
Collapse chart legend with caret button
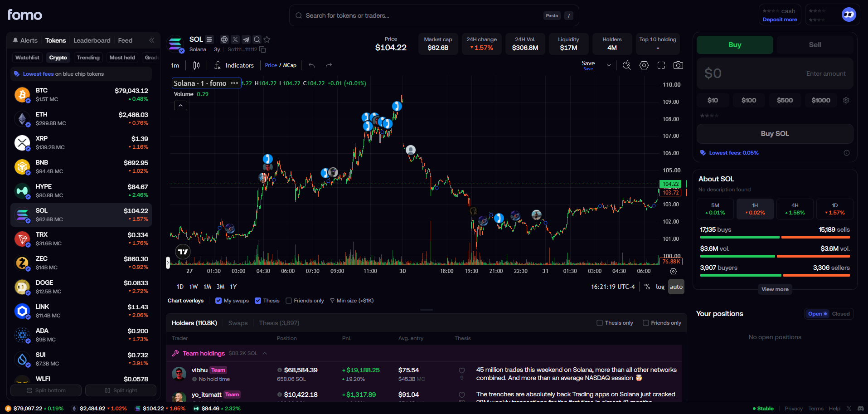(180, 106)
